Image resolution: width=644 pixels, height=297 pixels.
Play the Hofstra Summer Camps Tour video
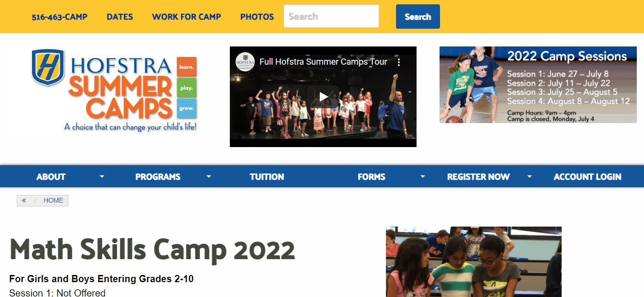coord(324,97)
